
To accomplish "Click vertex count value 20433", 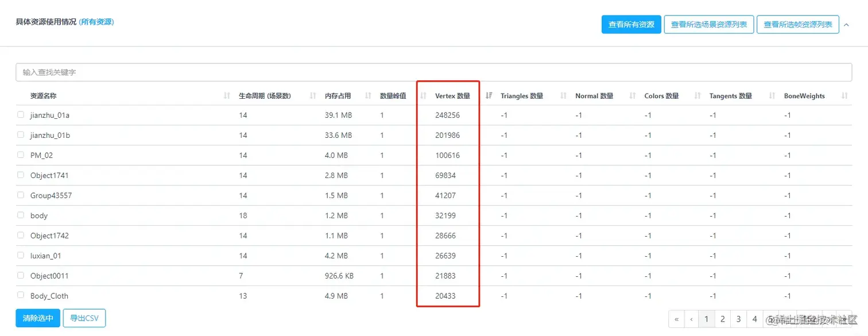I will pyautogui.click(x=445, y=296).
